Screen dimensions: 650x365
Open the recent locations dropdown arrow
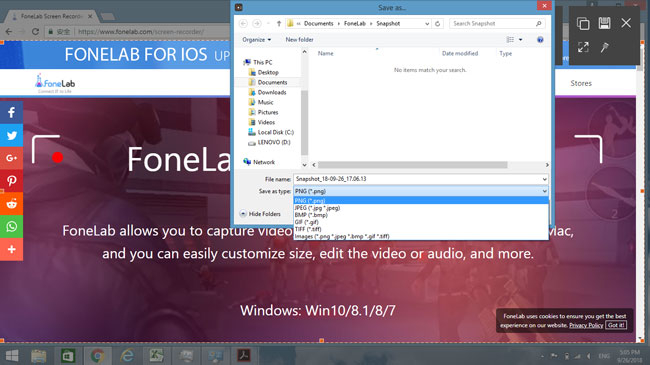pyautogui.click(x=268, y=24)
